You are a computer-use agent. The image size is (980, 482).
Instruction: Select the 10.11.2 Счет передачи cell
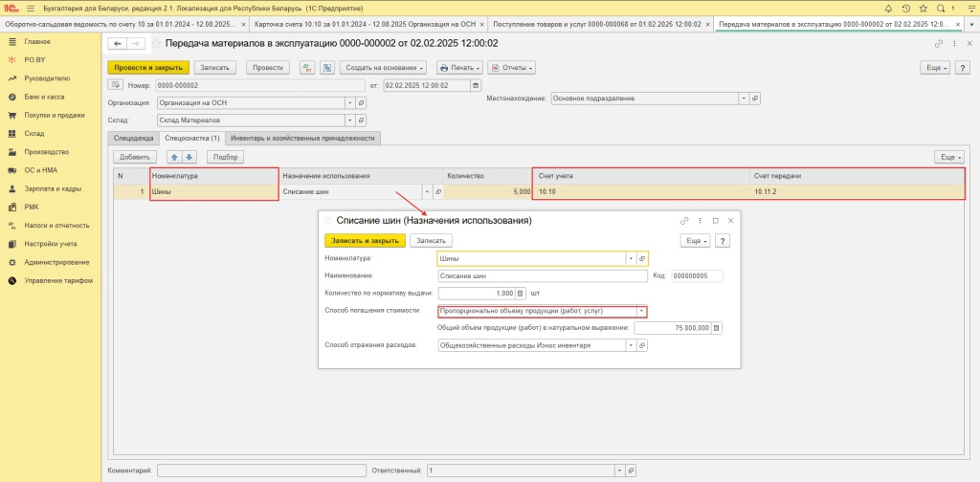(x=857, y=192)
